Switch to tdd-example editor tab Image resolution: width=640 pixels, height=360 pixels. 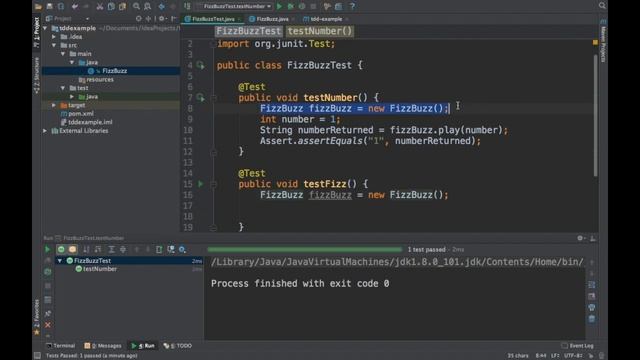[x=326, y=19]
